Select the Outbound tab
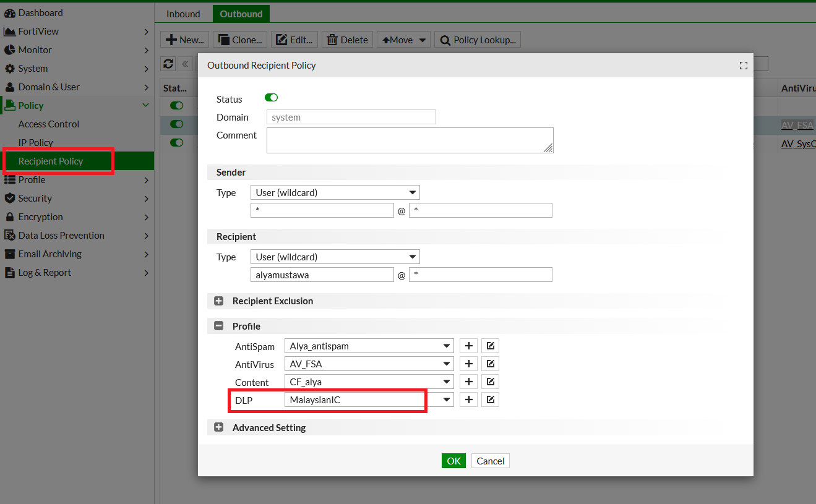 coord(241,14)
